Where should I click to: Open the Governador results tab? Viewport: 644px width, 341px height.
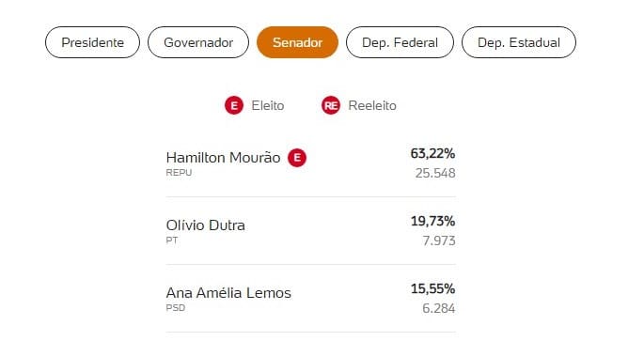click(198, 42)
